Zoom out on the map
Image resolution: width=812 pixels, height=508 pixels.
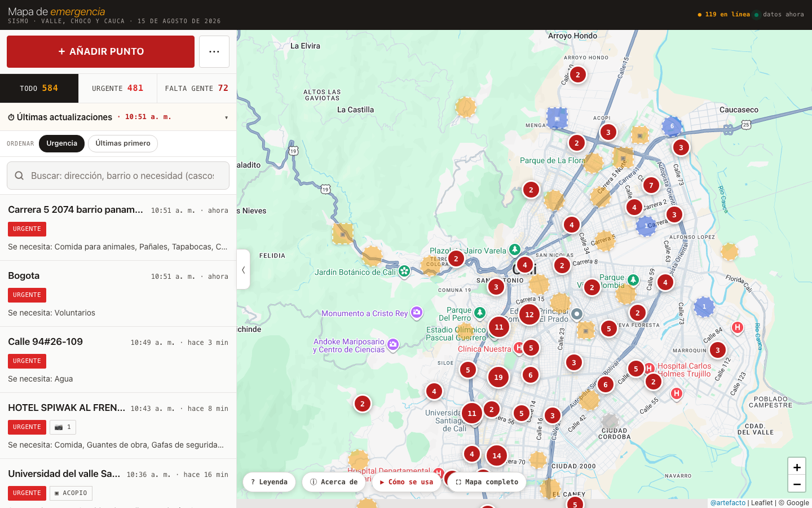tap(797, 484)
